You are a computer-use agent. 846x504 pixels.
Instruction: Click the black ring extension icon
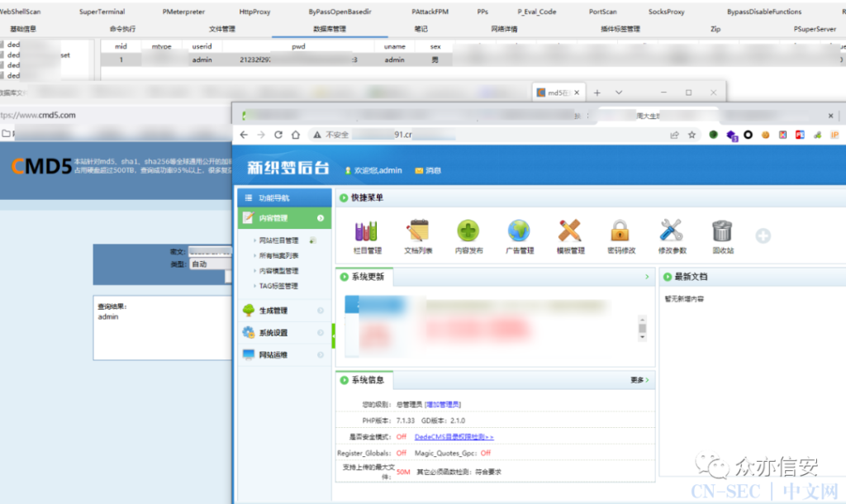pyautogui.click(x=748, y=135)
